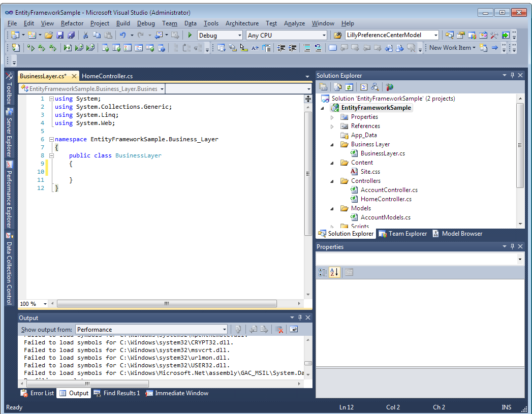Start debugging with the green play icon
Screen dimensions: 532x414
190,35
